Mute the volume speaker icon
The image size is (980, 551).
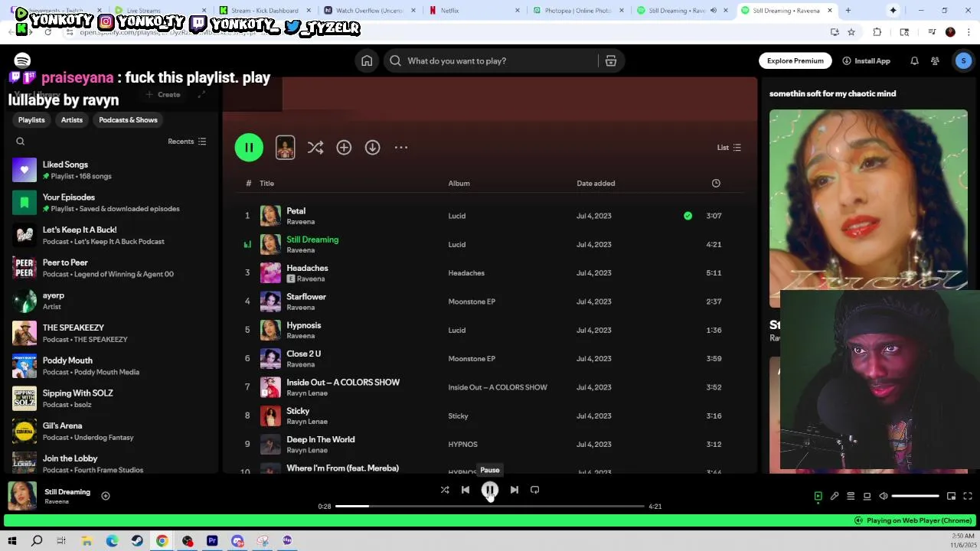click(883, 496)
